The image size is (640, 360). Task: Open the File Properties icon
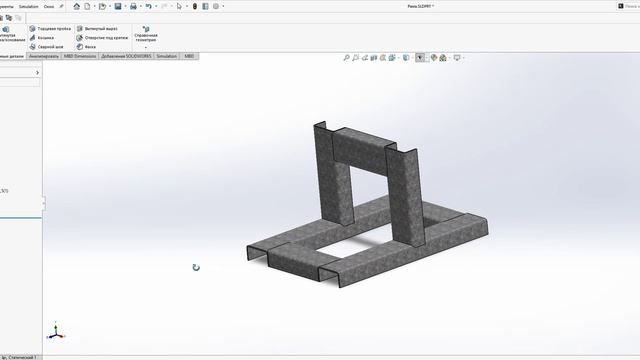(205, 6)
